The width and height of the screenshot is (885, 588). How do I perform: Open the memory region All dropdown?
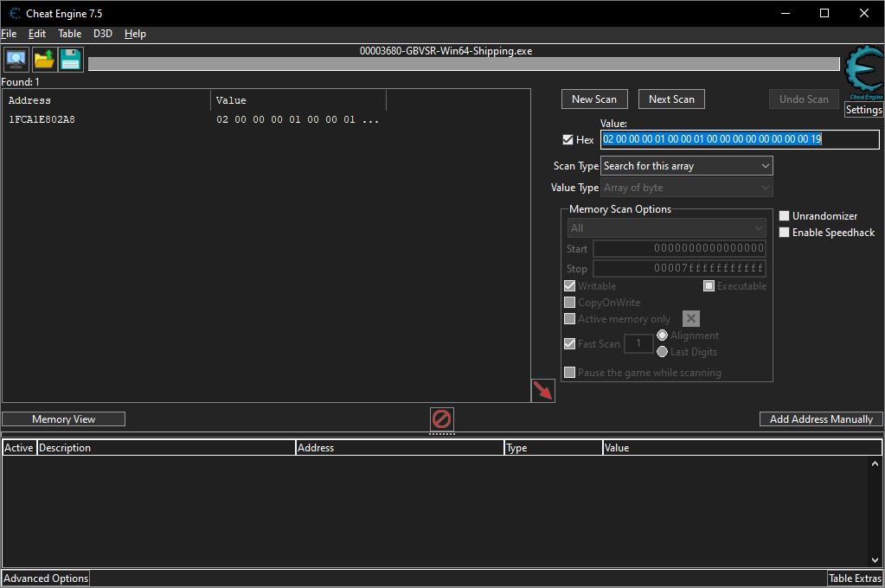[x=667, y=228]
